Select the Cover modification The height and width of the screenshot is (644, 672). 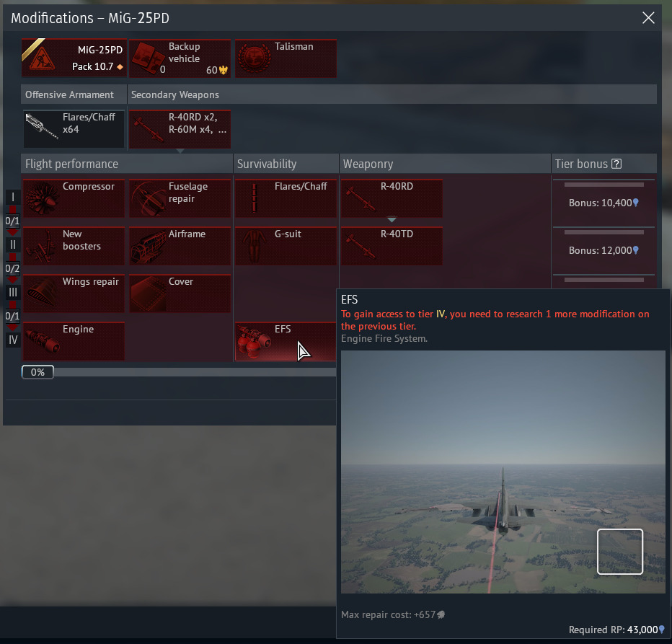180,294
